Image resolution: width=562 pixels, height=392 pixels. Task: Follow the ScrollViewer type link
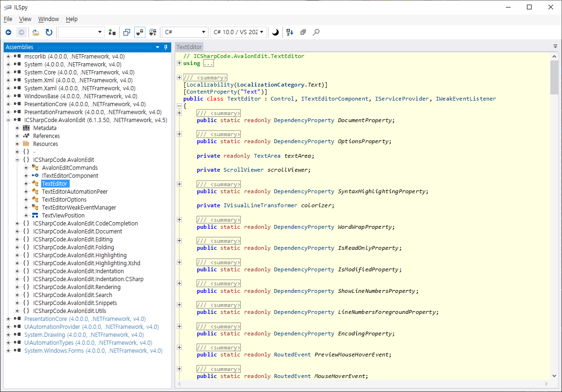[244, 170]
